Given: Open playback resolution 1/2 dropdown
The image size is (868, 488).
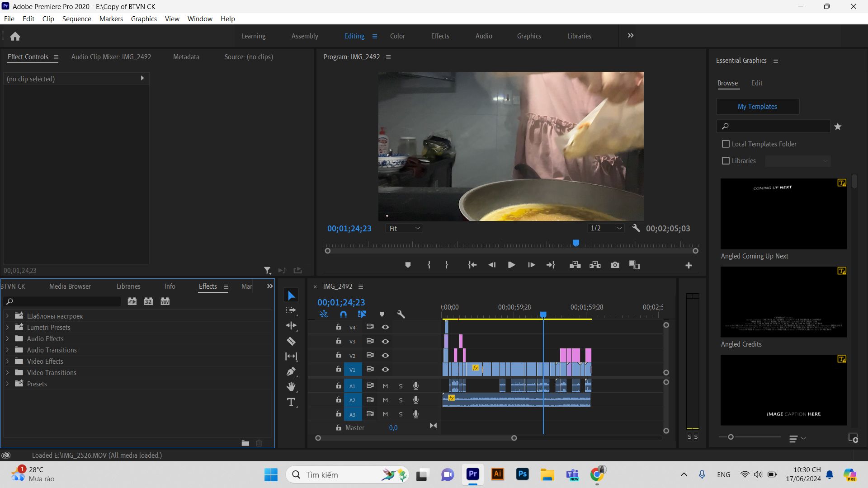Looking at the screenshot, I should 606,229.
